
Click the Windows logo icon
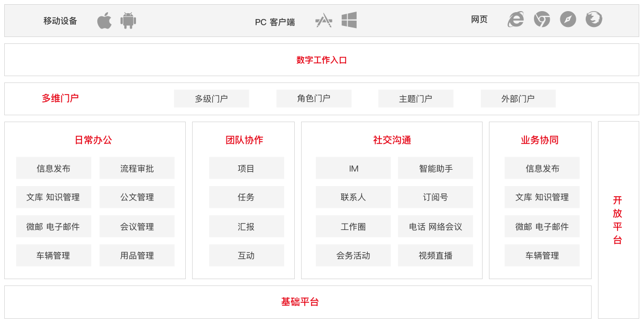click(x=349, y=20)
